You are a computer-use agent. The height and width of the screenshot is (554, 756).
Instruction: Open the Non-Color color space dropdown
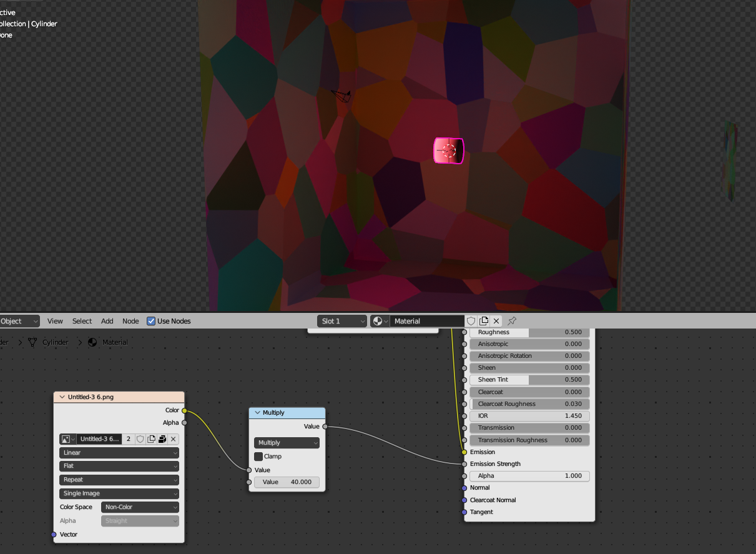(140, 507)
